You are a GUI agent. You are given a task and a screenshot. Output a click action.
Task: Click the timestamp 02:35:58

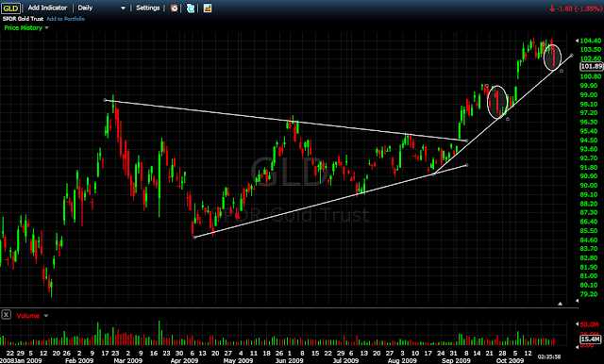point(549,356)
